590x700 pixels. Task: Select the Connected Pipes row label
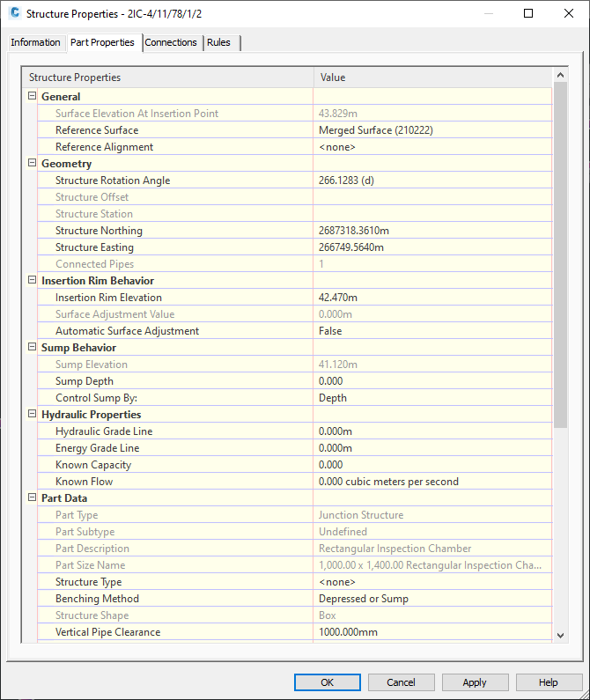(95, 264)
